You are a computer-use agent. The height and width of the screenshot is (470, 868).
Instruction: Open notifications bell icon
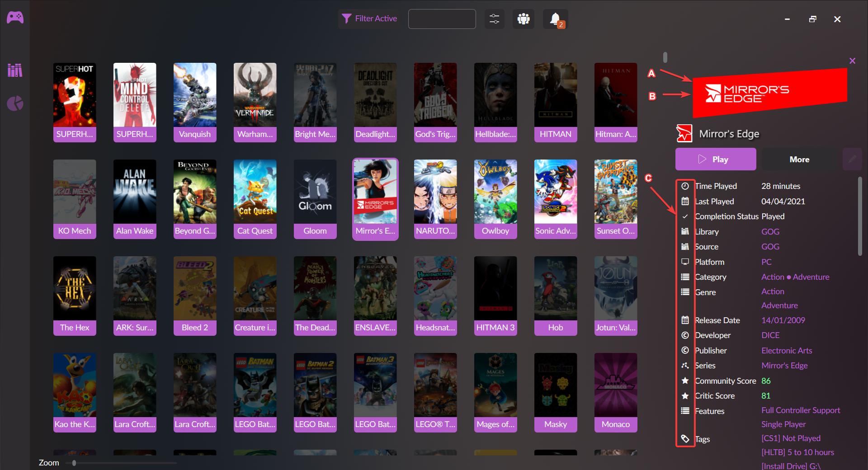[555, 19]
